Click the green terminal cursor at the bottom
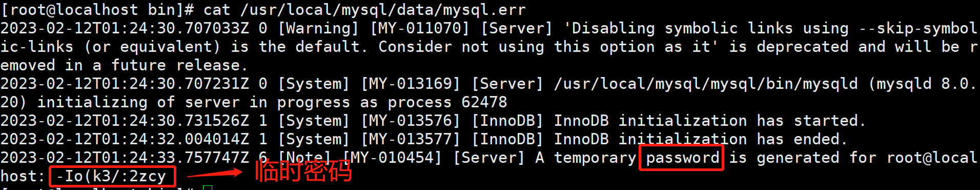Screen dimensions: 980x190 point(208,187)
